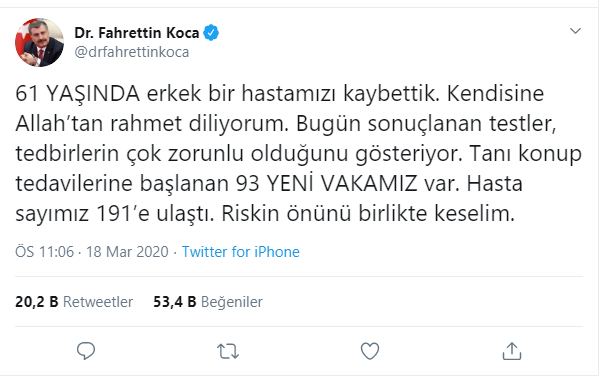The width and height of the screenshot is (603, 376).
Task: Click the blue verified badge
Action: click(x=211, y=33)
